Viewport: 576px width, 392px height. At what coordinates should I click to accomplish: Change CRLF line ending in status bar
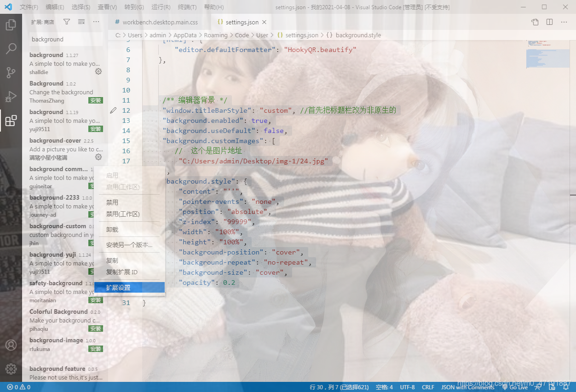428,387
